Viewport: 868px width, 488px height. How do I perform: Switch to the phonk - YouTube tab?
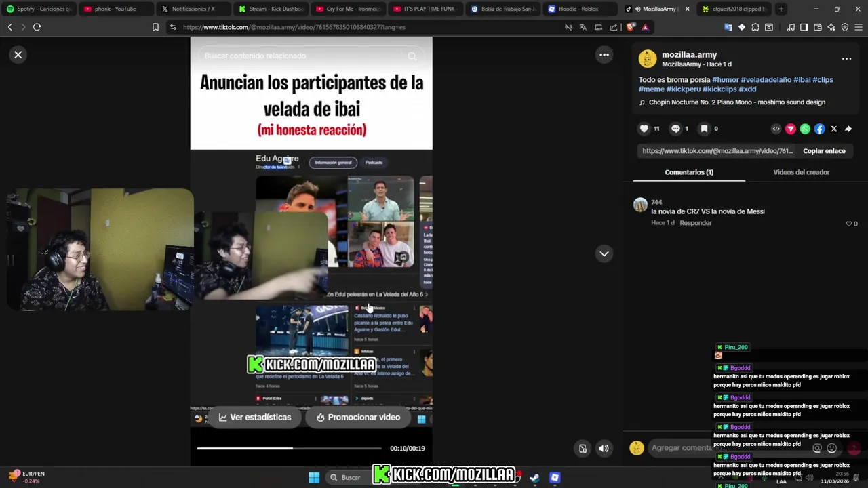(x=116, y=9)
